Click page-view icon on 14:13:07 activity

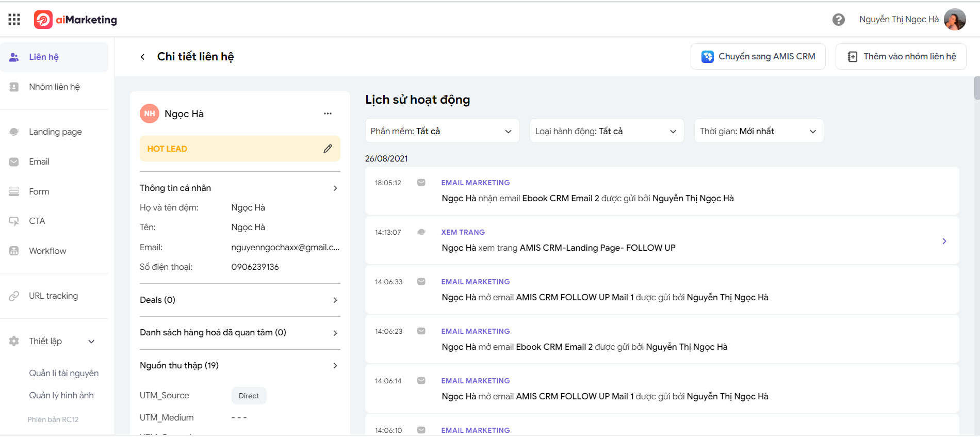(x=421, y=232)
